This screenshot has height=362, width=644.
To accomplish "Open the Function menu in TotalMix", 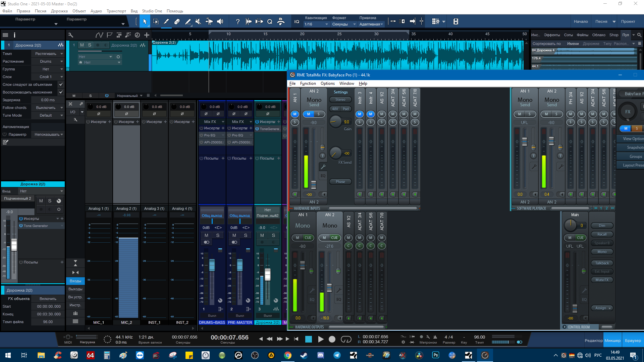I will tap(308, 83).
